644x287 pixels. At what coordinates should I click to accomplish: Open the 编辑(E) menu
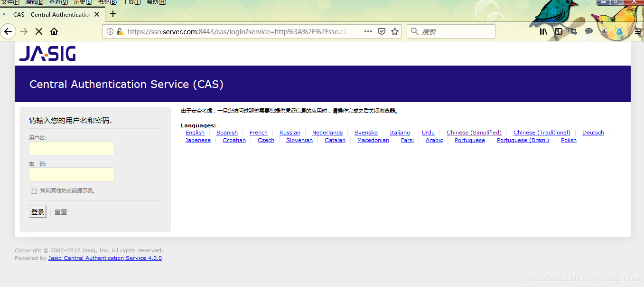coord(34,2)
